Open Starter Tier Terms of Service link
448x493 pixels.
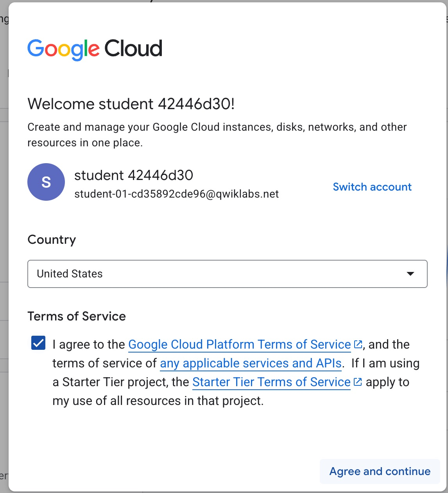pyautogui.click(x=271, y=382)
